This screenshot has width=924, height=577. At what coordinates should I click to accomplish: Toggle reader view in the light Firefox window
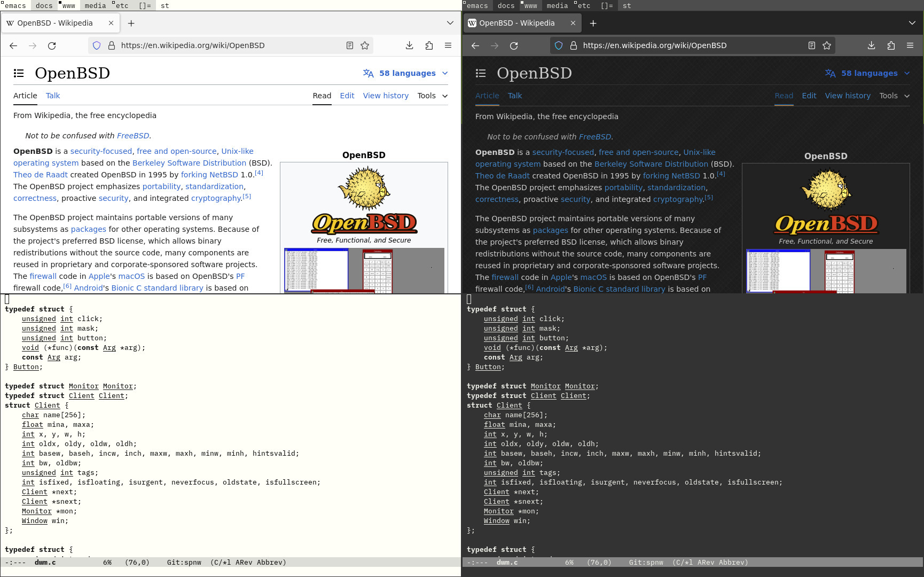click(x=350, y=45)
